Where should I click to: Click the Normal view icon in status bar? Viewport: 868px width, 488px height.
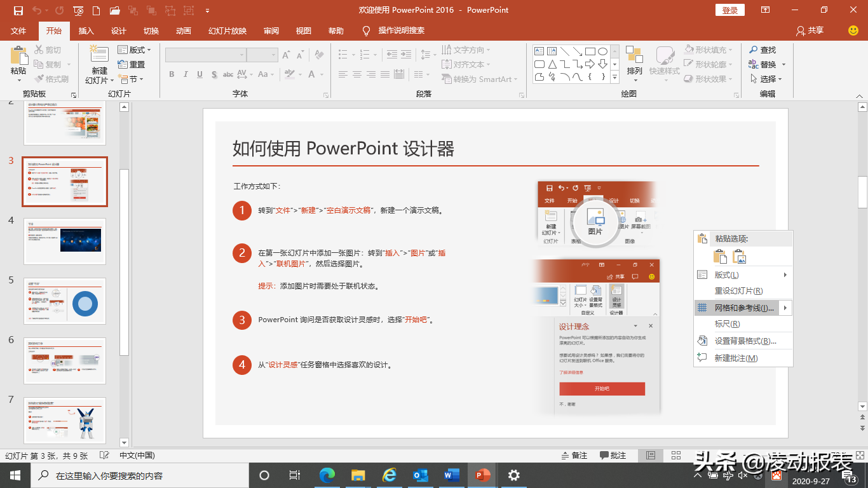tap(650, 456)
